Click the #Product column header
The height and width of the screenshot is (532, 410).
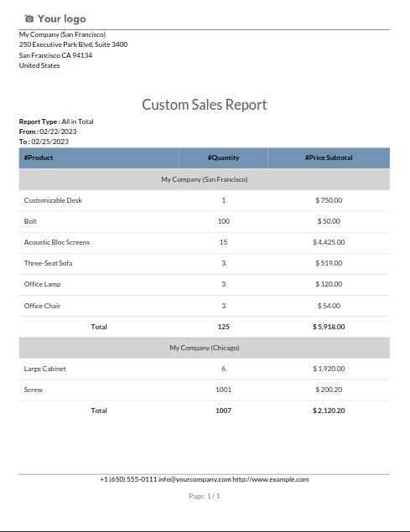(39, 158)
